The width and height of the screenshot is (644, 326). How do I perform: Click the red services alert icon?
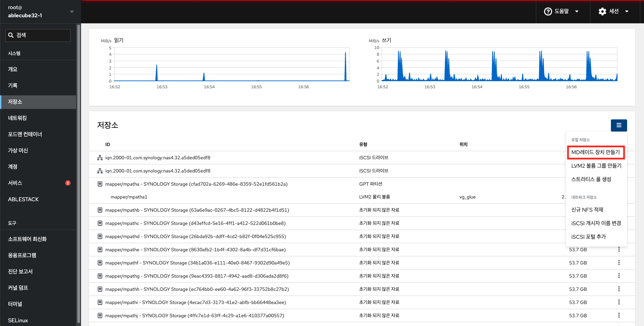tap(68, 183)
